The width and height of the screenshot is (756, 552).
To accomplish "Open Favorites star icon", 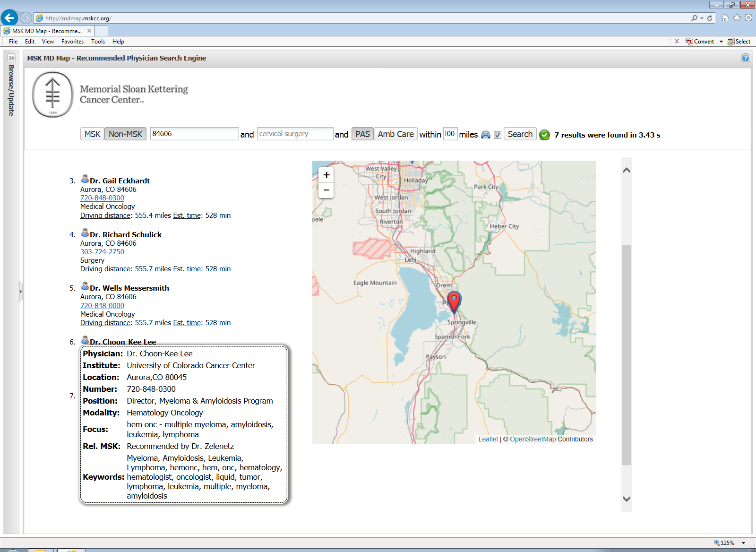I will (737, 18).
